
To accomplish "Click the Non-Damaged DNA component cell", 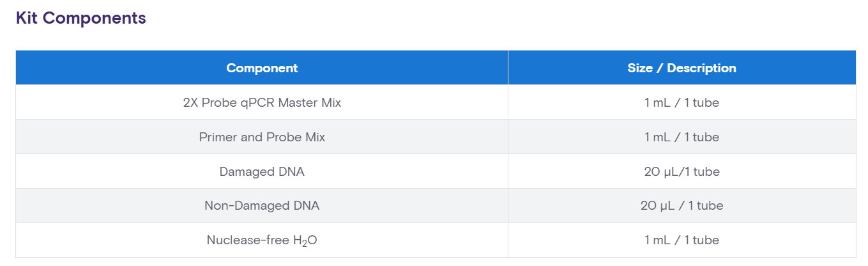I will pos(262,206).
